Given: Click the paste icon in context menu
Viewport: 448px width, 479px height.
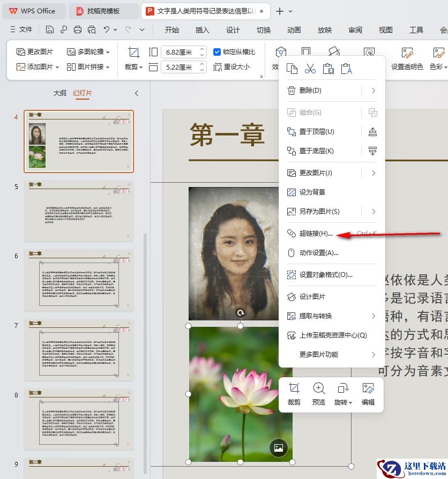Looking at the screenshot, I should point(328,69).
